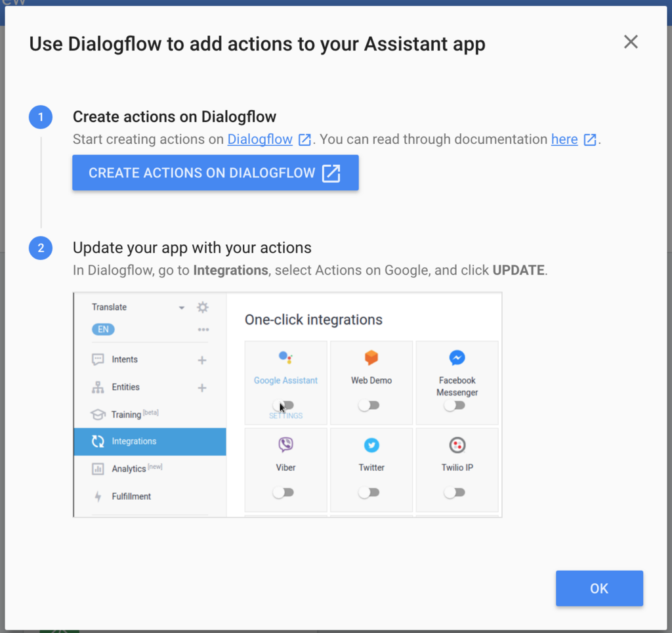The width and height of the screenshot is (672, 633).
Task: Click the Google Assistant label
Action: (285, 380)
